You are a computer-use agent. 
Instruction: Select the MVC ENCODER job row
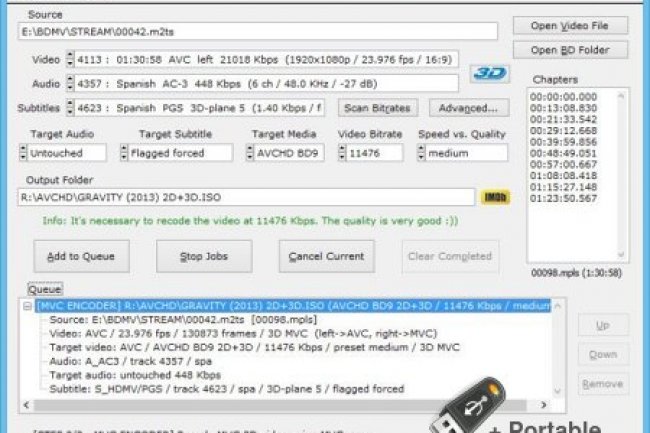(x=293, y=306)
